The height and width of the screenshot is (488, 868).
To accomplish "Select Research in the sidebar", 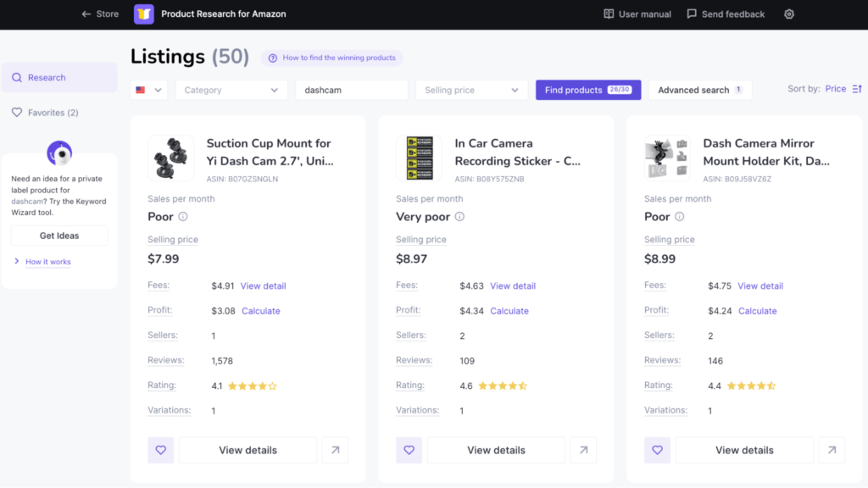I will pos(59,77).
